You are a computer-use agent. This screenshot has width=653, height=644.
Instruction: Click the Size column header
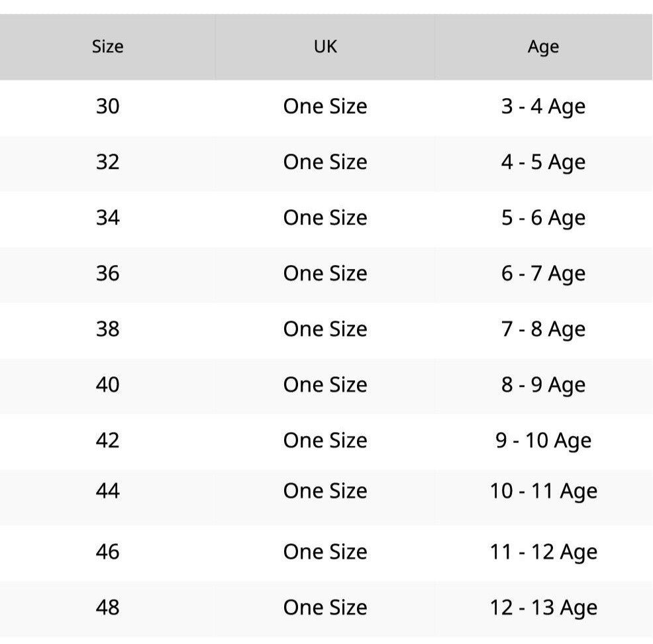[108, 47]
